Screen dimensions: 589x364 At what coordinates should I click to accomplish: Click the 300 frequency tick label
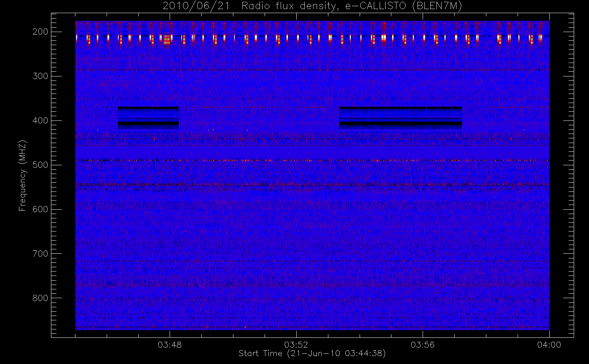(40, 76)
